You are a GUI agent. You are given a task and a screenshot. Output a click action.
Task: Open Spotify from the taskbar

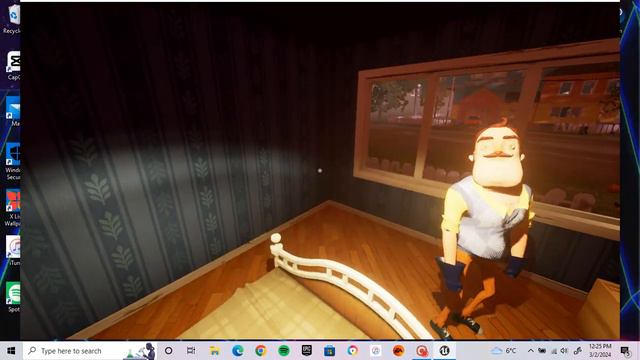(x=284, y=351)
